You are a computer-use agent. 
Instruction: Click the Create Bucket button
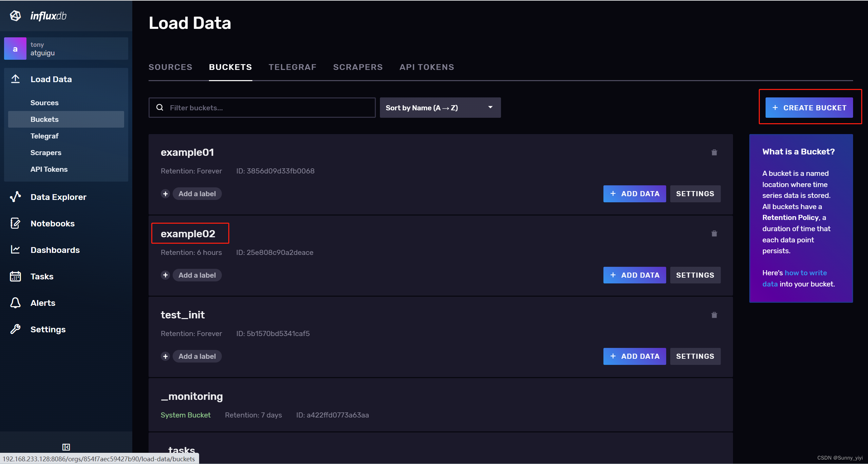click(x=809, y=108)
